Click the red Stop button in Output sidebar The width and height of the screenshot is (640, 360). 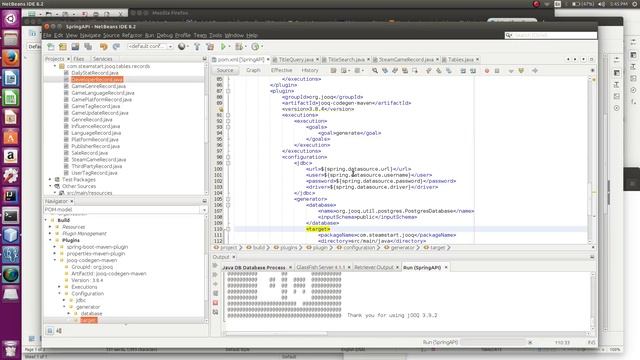pos(216,303)
